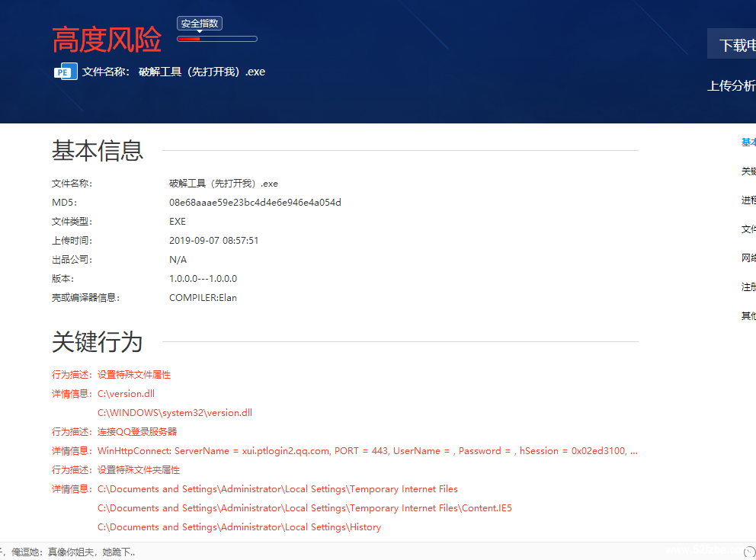Jump to the 其他 section in the side navigation
Screen dimensions: 756x560
pos(748,315)
